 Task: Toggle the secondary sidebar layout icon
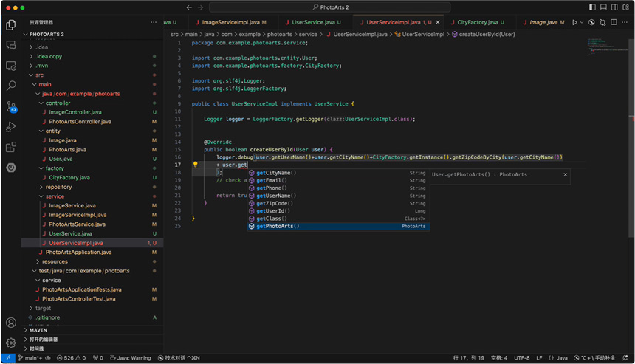(614, 7)
